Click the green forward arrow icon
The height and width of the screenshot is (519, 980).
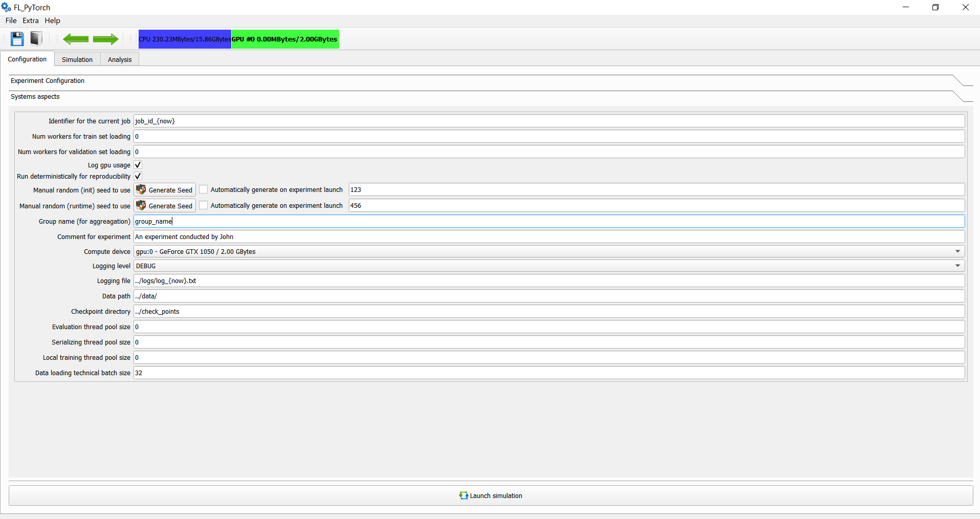105,39
